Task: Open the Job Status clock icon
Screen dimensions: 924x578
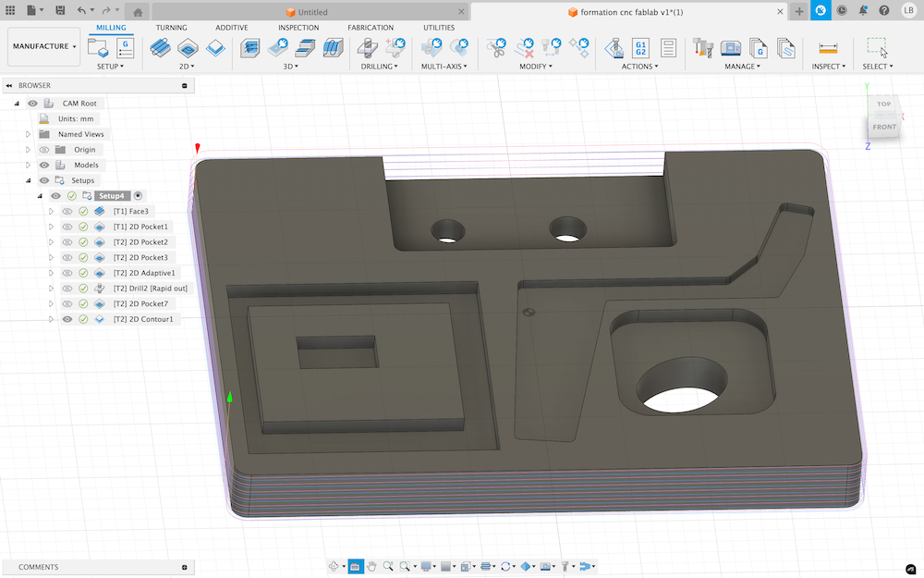Action: (x=842, y=10)
